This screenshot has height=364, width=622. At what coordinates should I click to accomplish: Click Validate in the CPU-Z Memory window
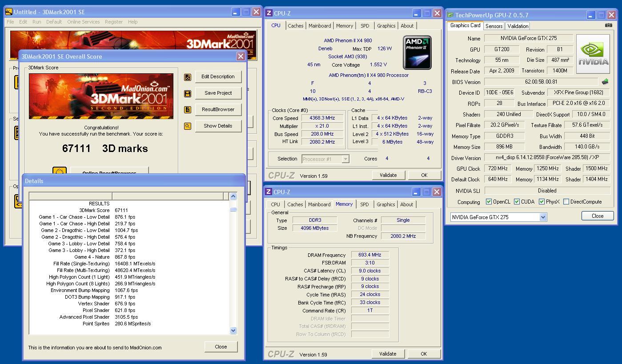(388, 354)
